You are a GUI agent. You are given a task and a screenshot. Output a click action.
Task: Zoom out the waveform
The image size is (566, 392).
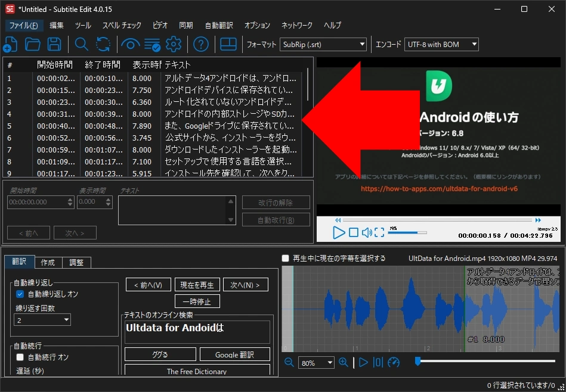(x=289, y=362)
